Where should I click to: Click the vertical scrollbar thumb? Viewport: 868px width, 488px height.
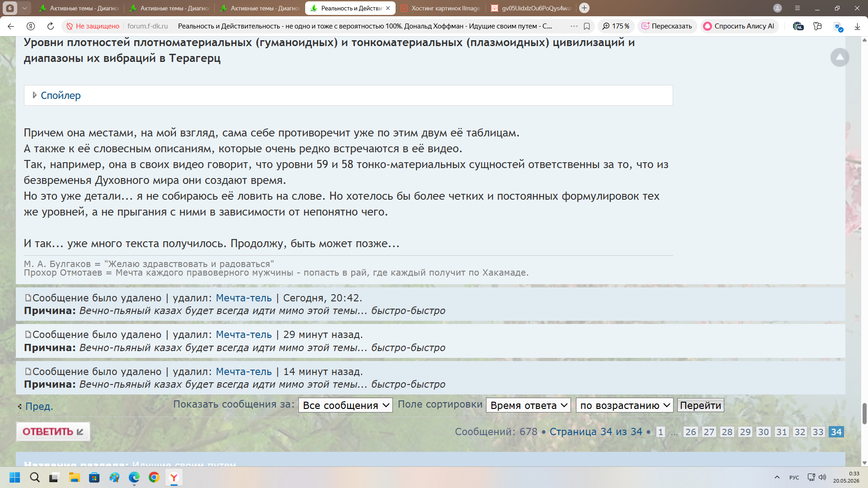pyautogui.click(x=864, y=413)
